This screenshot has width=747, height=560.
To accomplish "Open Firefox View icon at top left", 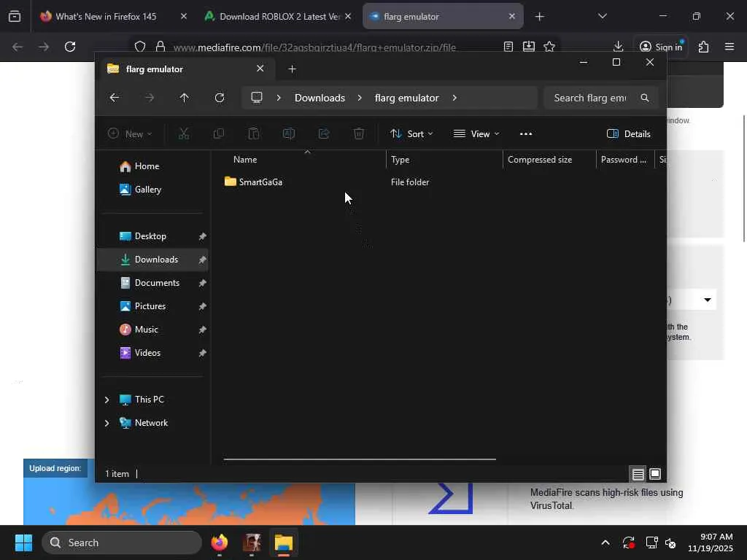I will [15, 17].
